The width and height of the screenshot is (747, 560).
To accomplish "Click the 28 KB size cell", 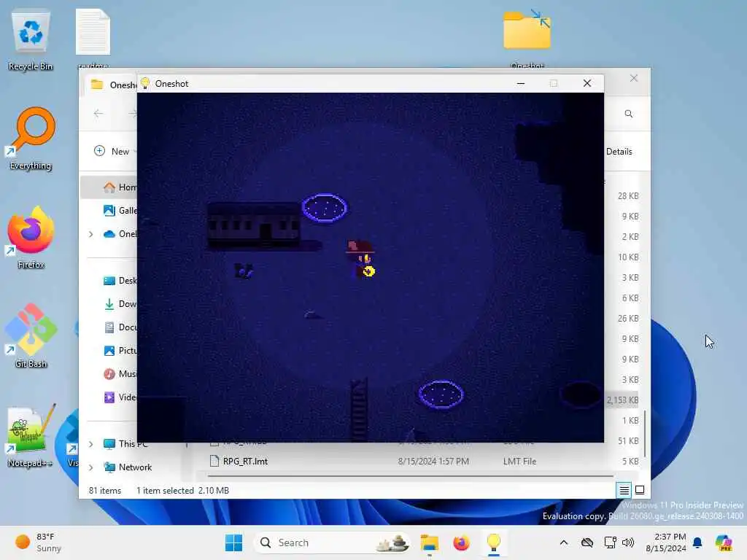I will tap(628, 195).
